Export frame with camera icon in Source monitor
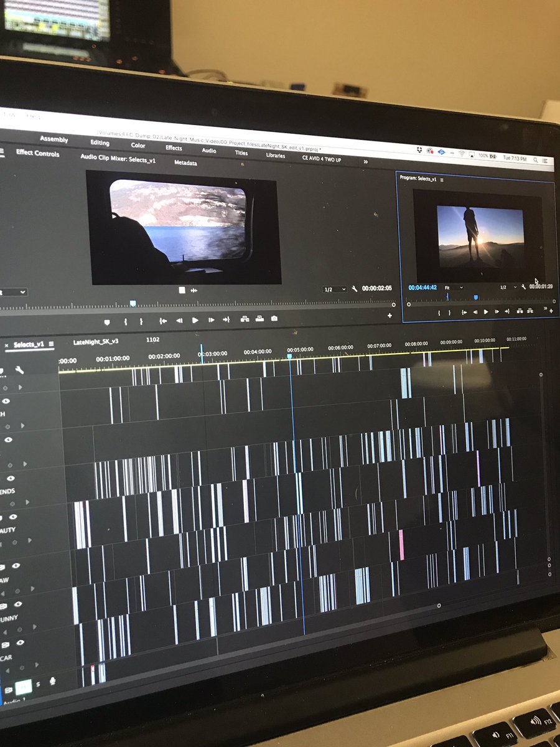Viewport: 560px width, 747px height. pos(274,318)
